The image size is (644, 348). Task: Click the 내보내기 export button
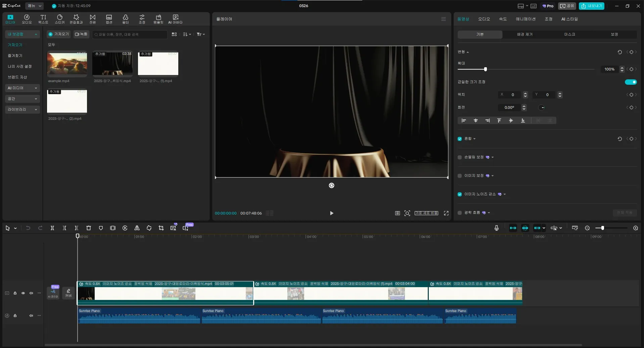click(x=592, y=6)
